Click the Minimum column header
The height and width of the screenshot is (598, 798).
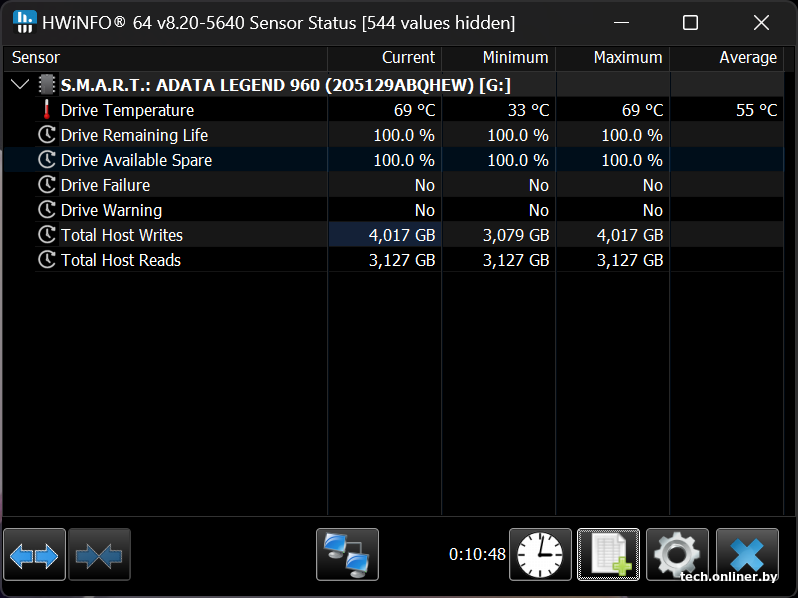(499, 58)
